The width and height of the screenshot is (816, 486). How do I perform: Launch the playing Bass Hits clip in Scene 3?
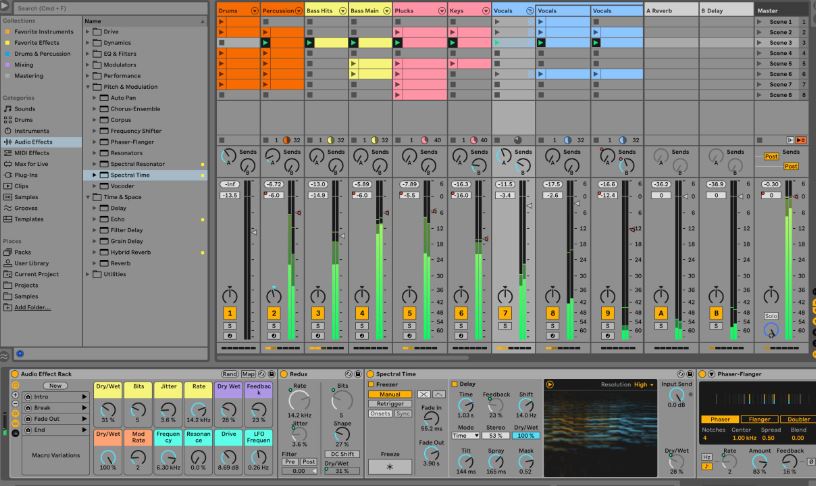pos(310,43)
